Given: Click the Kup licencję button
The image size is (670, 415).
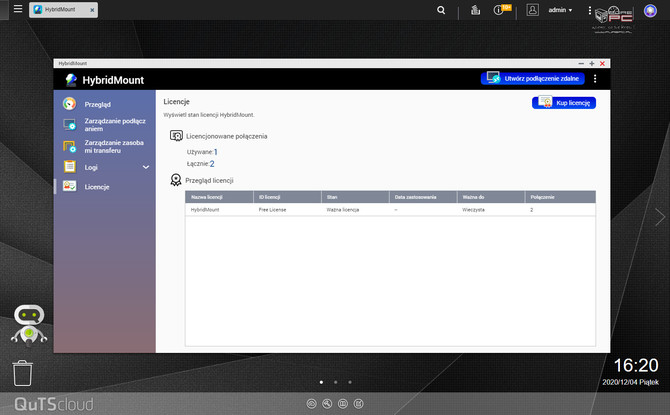Looking at the screenshot, I should click(564, 103).
